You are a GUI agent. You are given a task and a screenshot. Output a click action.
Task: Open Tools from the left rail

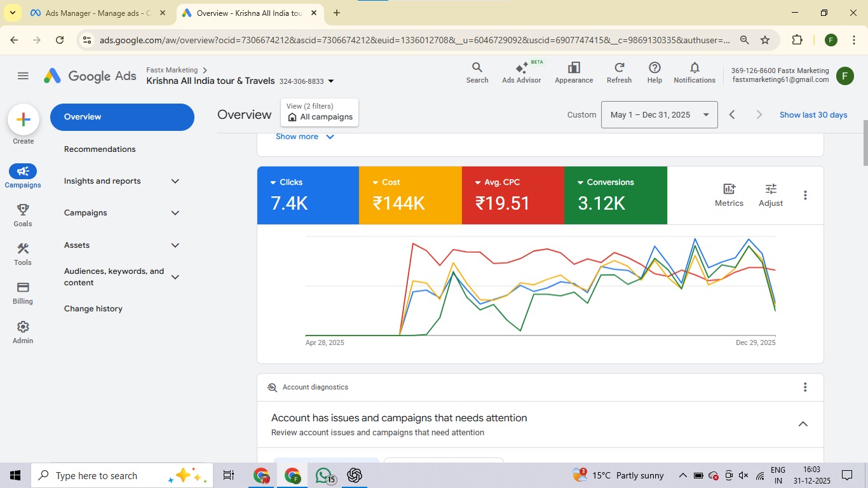tap(23, 254)
